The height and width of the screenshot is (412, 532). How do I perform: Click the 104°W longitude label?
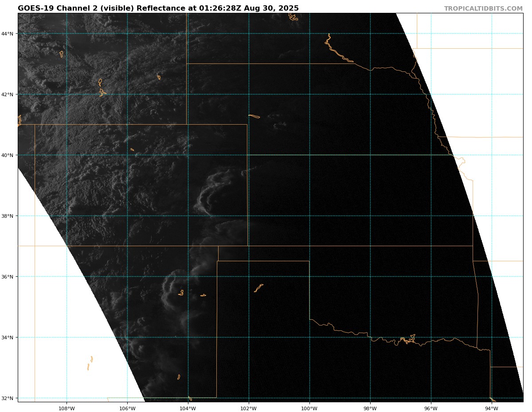(188, 408)
